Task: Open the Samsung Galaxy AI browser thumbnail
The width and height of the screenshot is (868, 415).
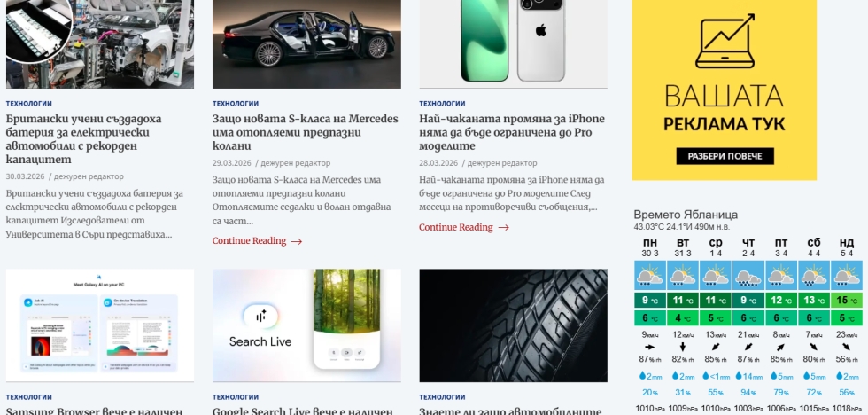Action: coord(100,325)
